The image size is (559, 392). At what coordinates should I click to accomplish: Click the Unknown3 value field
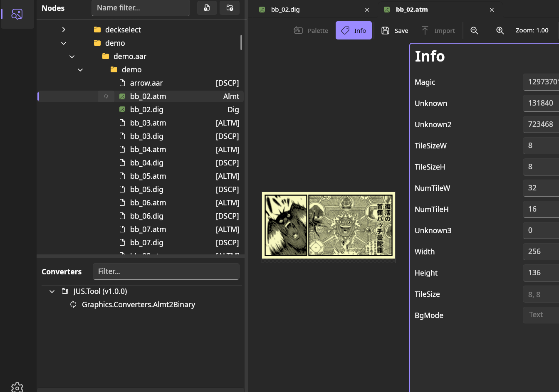click(x=541, y=230)
